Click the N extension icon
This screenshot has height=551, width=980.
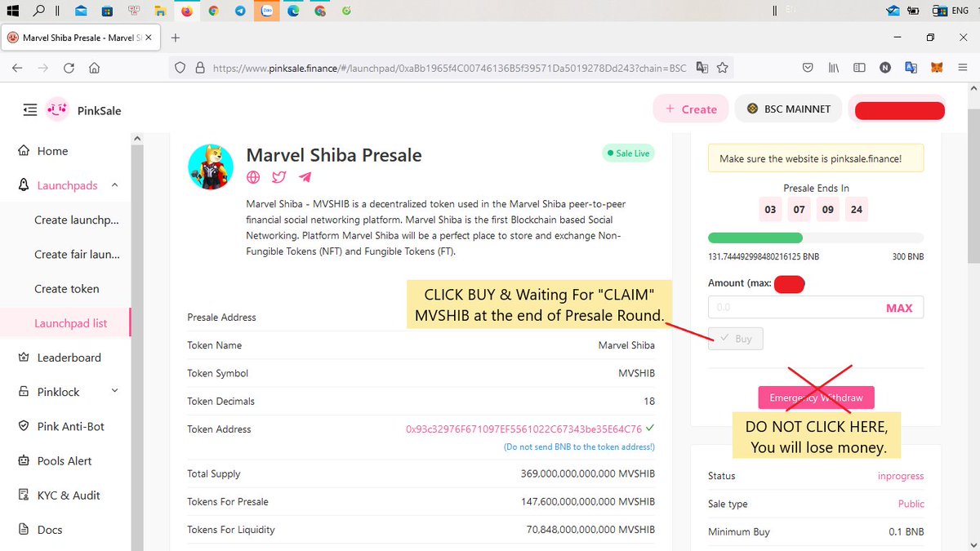pyautogui.click(x=885, y=68)
